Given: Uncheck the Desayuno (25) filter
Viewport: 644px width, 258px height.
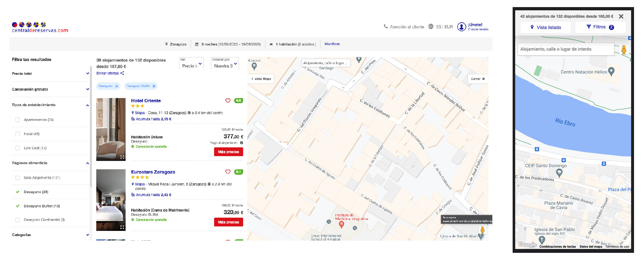Looking at the screenshot, I should point(18,192).
